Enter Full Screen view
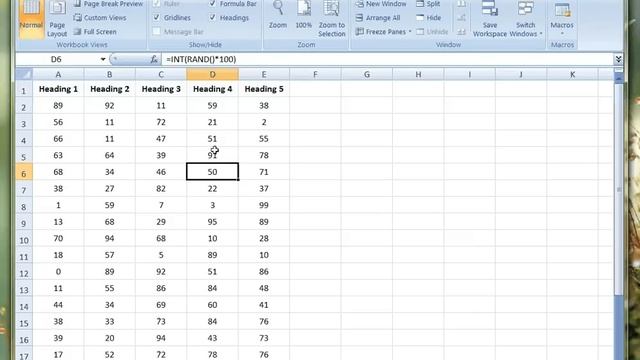Image resolution: width=640 pixels, height=360 pixels. pyautogui.click(x=96, y=31)
